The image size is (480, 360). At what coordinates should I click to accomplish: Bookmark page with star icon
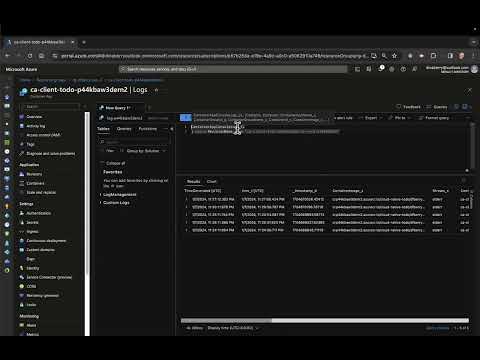click(394, 56)
